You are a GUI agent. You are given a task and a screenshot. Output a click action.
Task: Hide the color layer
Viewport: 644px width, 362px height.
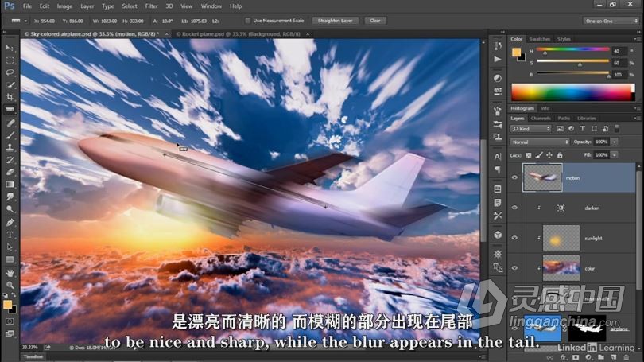514,268
